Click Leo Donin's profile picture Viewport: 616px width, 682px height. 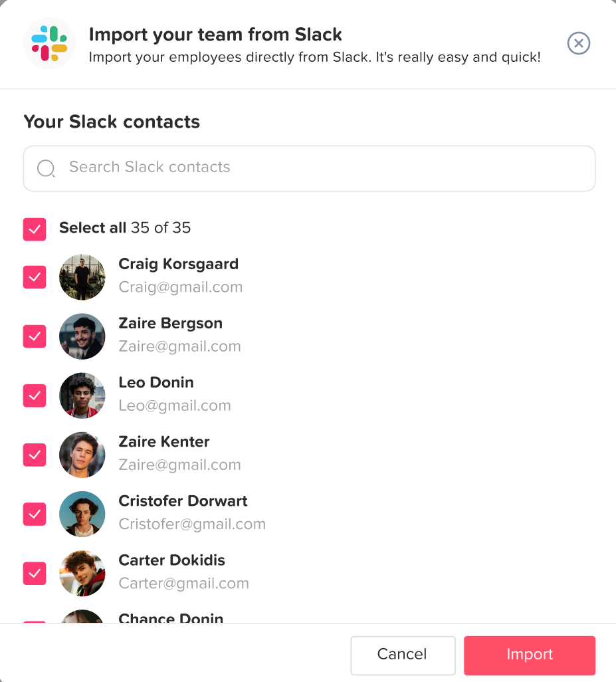coord(82,396)
